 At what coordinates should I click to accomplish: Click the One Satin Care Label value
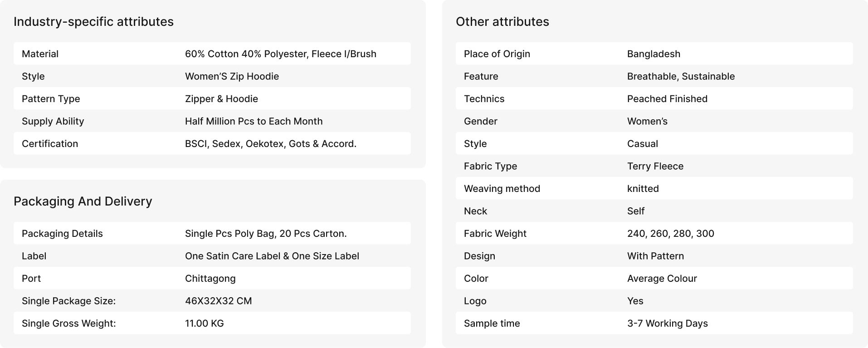click(272, 256)
